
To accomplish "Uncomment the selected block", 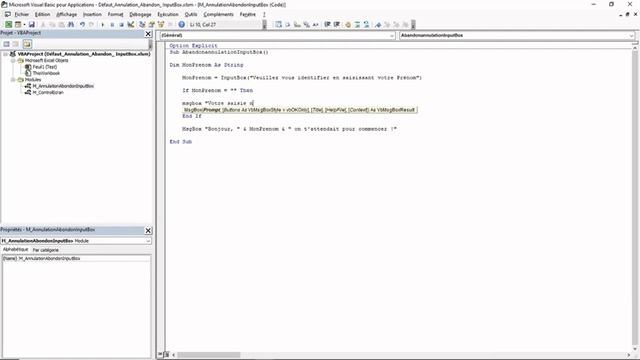I will click(367, 24).
